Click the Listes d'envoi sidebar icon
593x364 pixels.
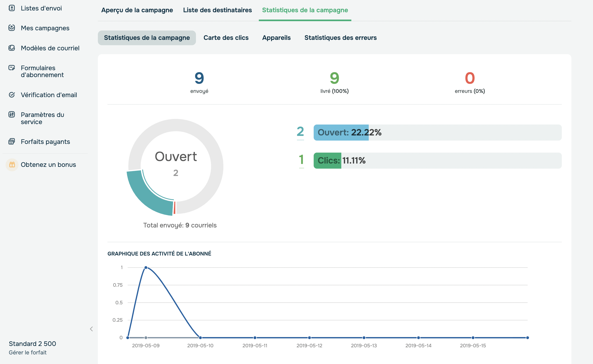point(12,8)
